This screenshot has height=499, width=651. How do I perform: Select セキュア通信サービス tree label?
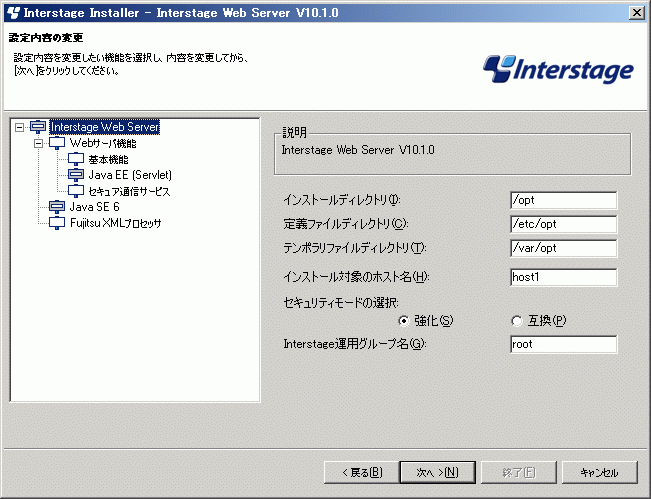129,191
